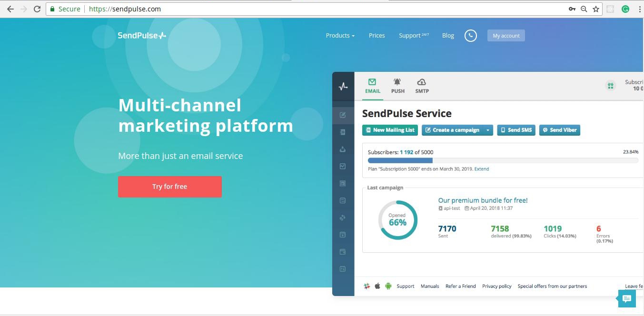Click the My account button

coord(506,36)
